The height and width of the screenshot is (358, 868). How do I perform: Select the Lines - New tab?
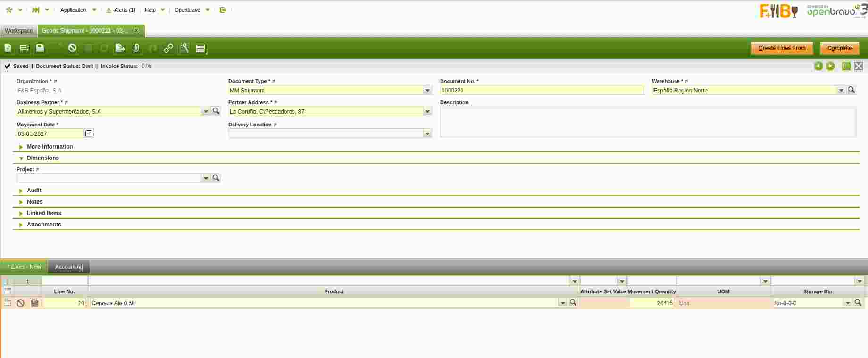click(x=24, y=267)
